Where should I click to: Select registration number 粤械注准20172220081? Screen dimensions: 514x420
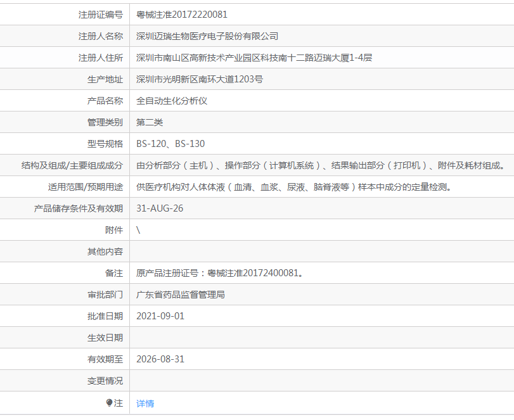pos(182,15)
